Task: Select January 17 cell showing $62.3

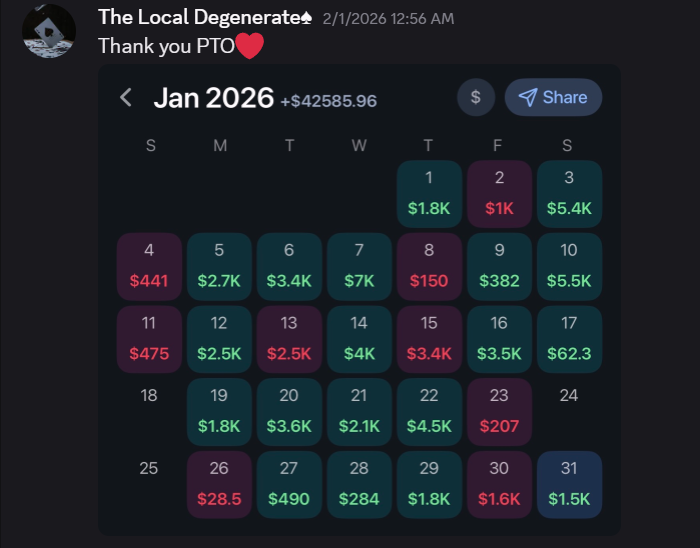Action: coord(569,339)
